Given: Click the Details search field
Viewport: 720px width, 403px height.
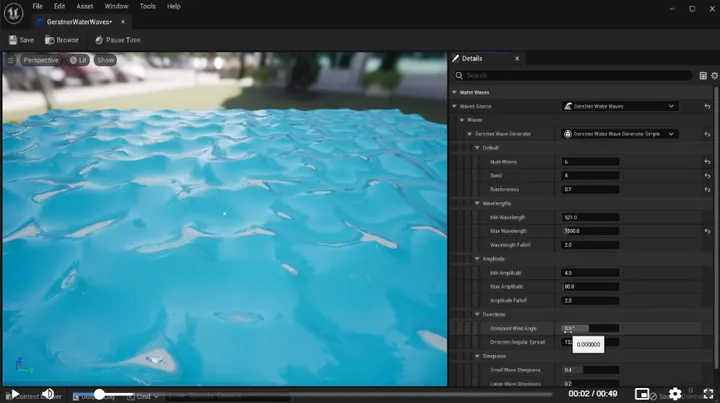Looking at the screenshot, I should tap(573, 75).
